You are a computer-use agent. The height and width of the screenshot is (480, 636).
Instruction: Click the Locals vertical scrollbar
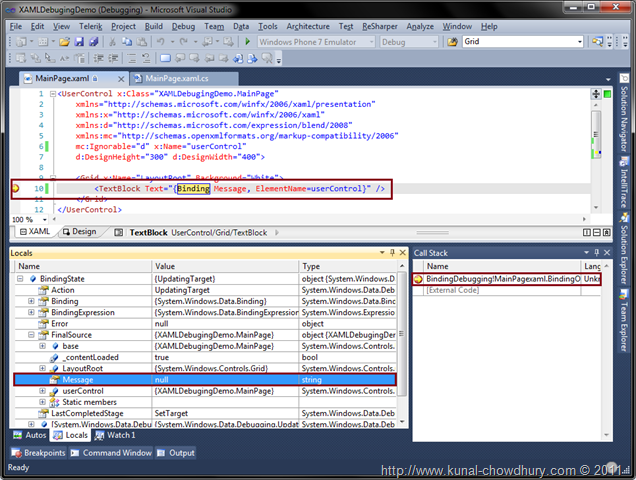tap(402, 345)
